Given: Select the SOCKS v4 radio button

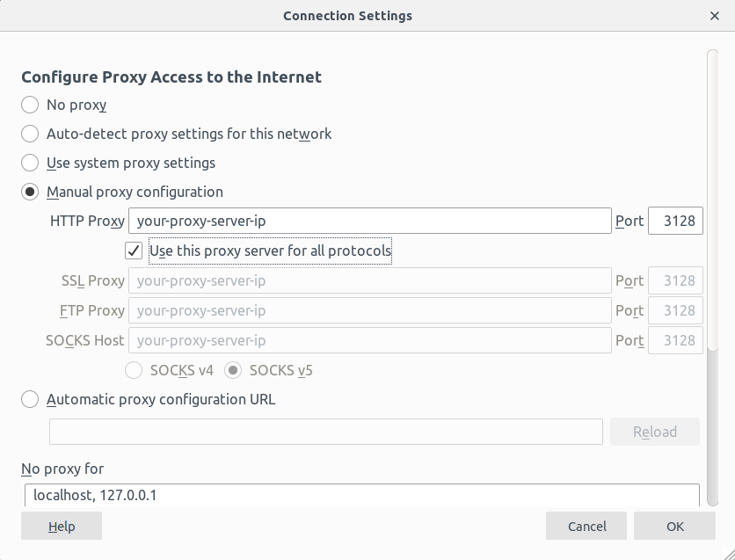Looking at the screenshot, I should [x=135, y=371].
